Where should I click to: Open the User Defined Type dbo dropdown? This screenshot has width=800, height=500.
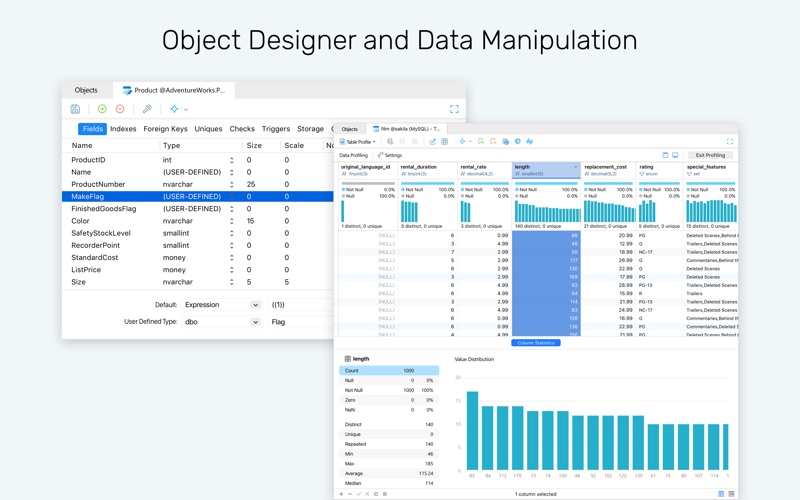(222, 322)
